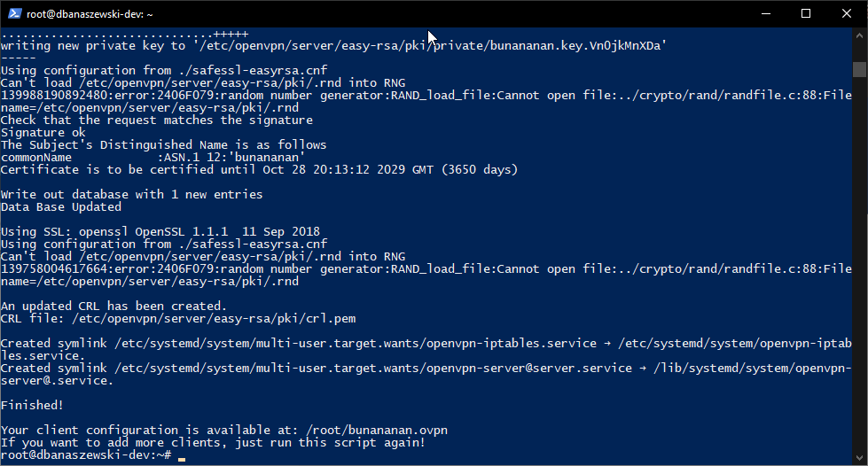Close the root@dbanaszewski-dev terminal window
Viewport: 868px width, 466px height.
pos(847,14)
